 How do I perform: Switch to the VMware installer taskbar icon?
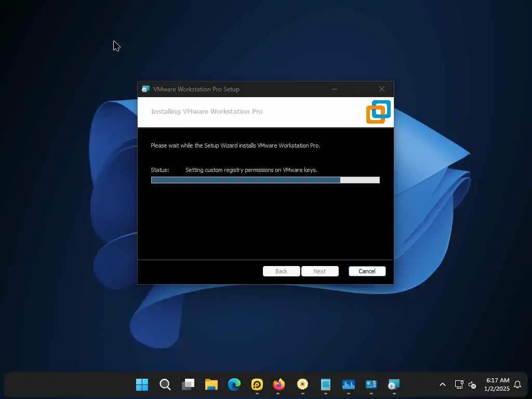click(x=394, y=384)
